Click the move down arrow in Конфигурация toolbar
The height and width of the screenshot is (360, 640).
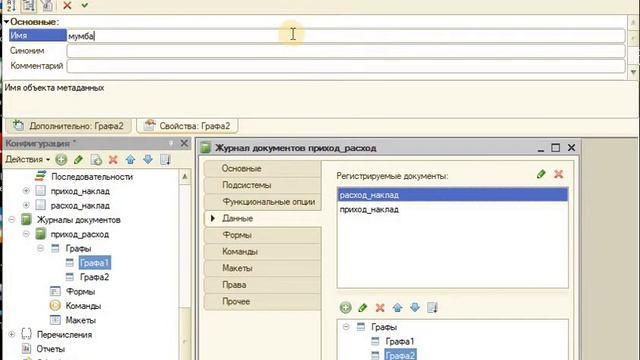(148, 160)
